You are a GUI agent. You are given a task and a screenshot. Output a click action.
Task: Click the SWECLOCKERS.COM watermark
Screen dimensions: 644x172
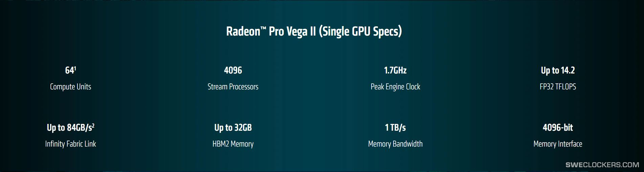602,165
